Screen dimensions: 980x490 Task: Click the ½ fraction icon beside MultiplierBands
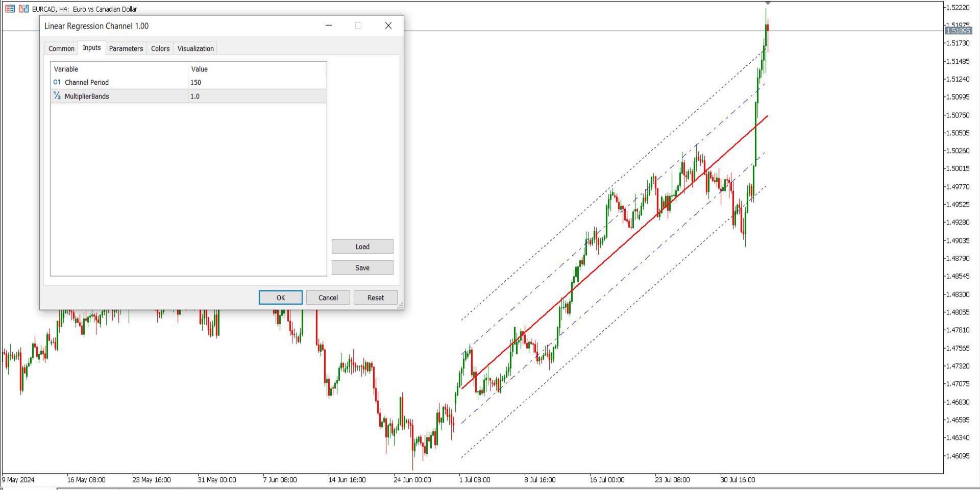coord(57,96)
